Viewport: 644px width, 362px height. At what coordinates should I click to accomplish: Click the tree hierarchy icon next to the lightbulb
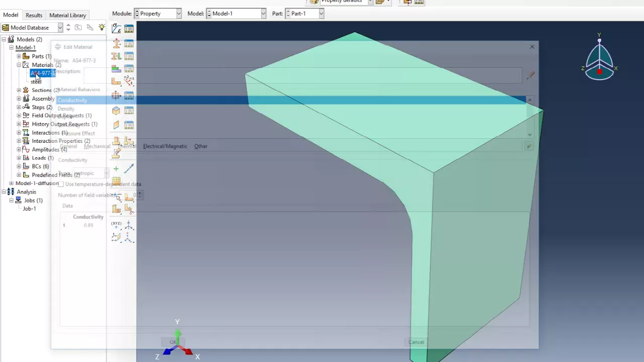pyautogui.click(x=90, y=28)
